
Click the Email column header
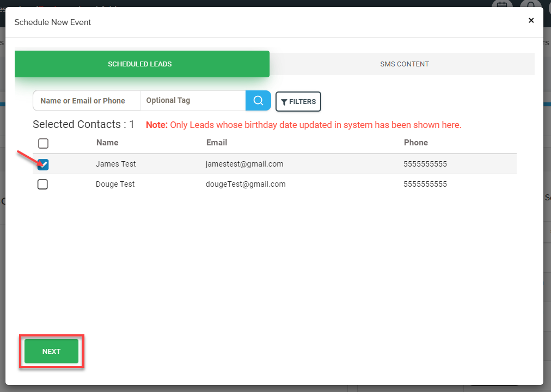(217, 143)
